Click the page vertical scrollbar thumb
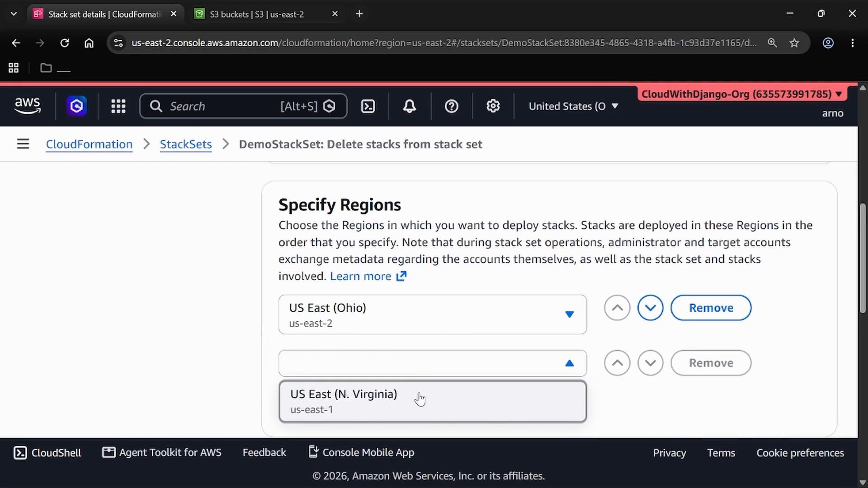 pyautogui.click(x=863, y=258)
